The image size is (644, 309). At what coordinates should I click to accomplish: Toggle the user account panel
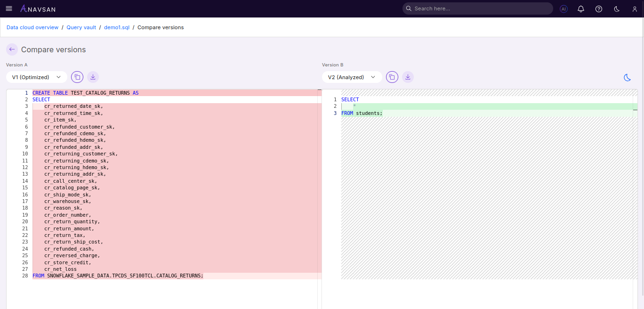(x=634, y=8)
